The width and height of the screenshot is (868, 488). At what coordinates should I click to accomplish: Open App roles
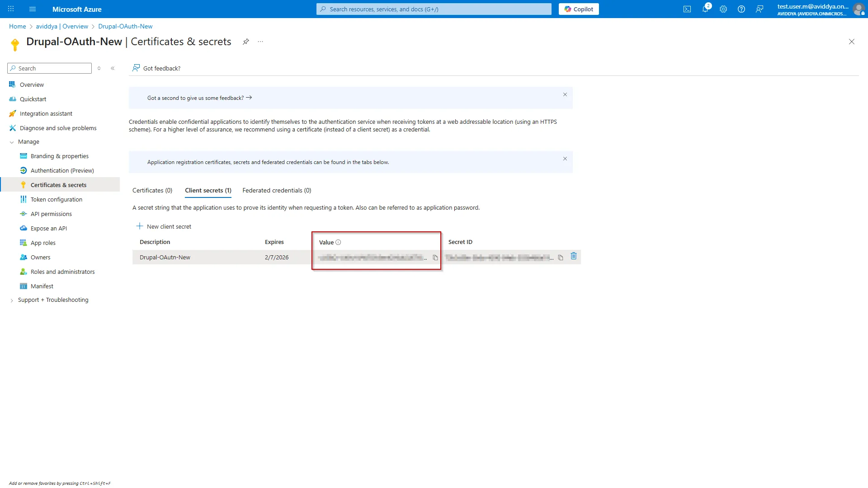pos(43,243)
